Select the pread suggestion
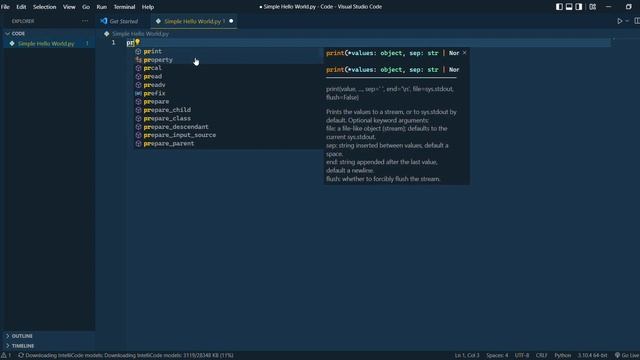Viewport: 640px width, 360px height. point(229,77)
